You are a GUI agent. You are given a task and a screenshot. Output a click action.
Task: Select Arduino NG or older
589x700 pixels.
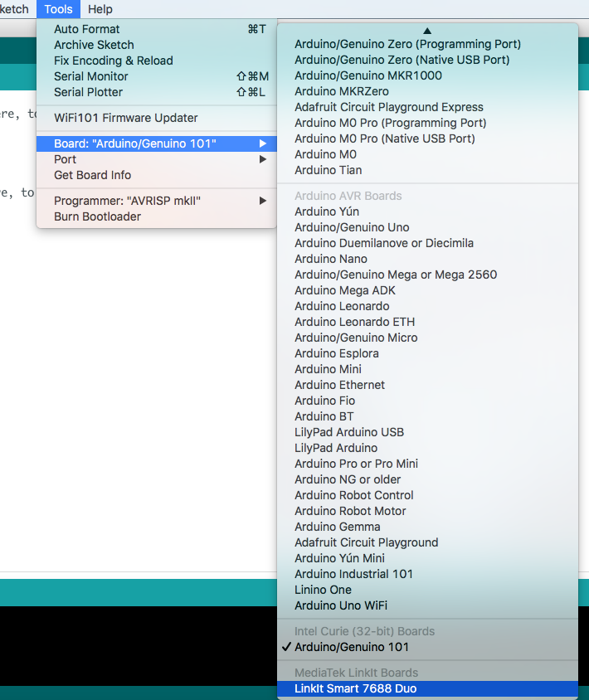tap(427, 480)
